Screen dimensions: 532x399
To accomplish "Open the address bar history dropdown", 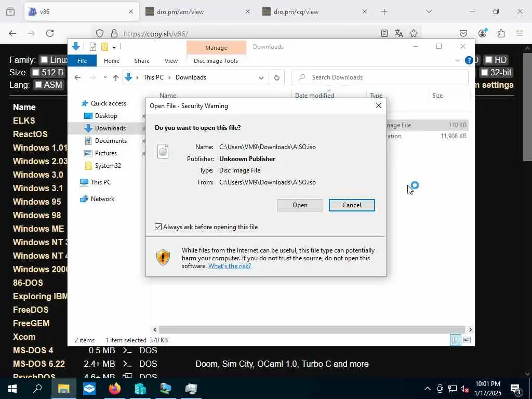I will (x=261, y=78).
